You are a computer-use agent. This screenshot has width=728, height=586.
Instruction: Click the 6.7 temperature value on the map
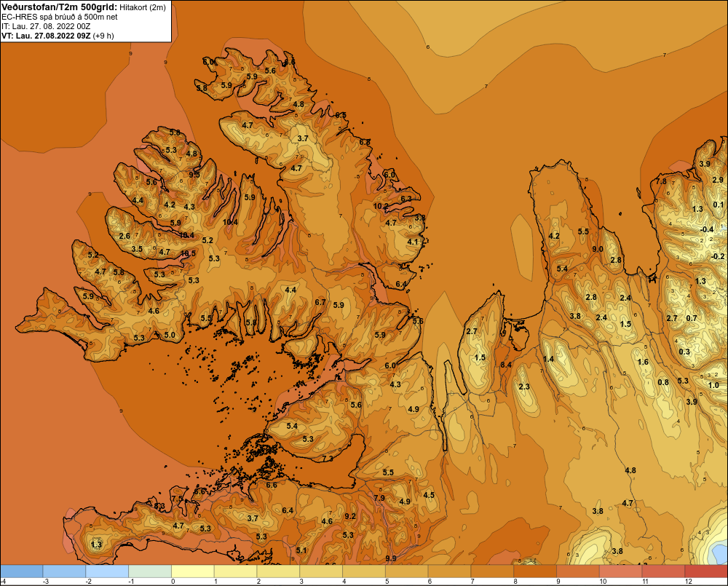(x=320, y=302)
